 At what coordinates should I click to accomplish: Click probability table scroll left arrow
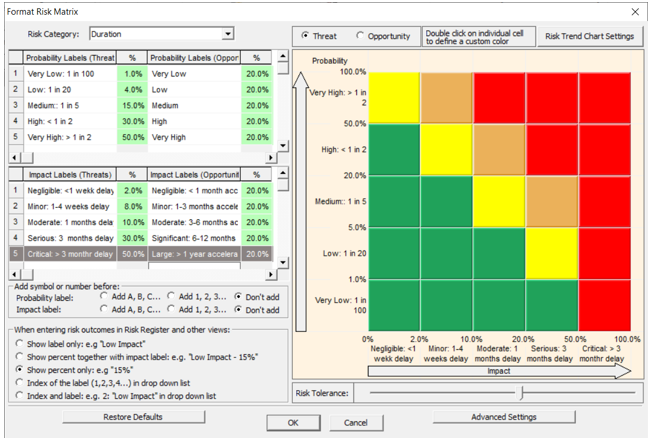[x=15, y=158]
